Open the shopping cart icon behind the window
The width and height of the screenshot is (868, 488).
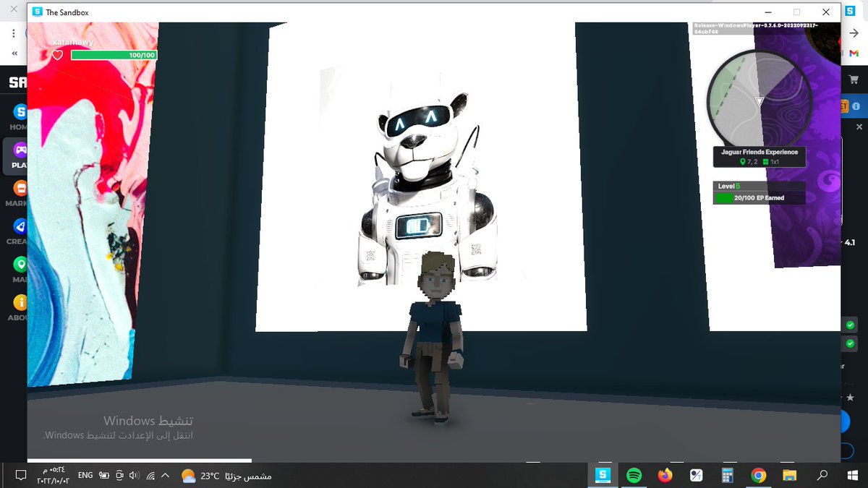854,81
